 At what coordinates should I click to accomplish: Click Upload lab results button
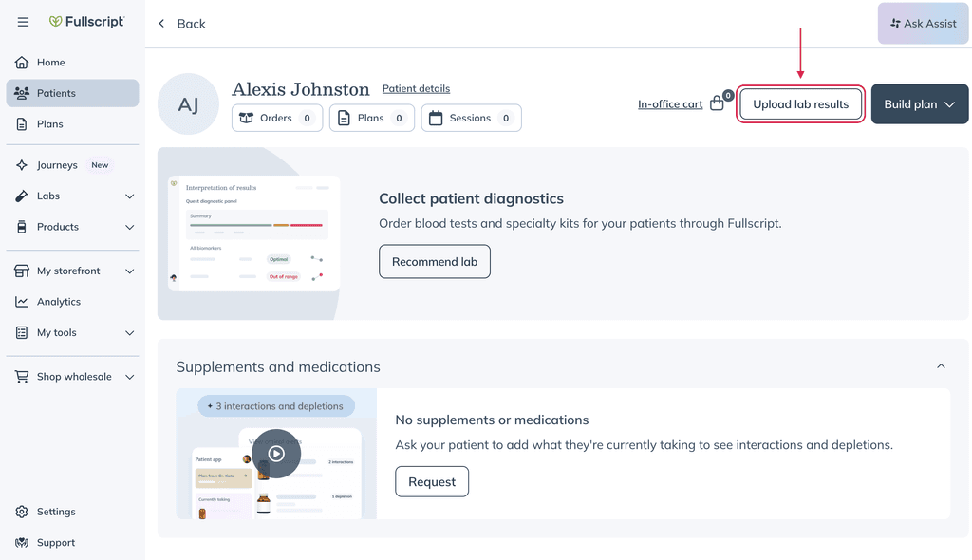tap(800, 104)
